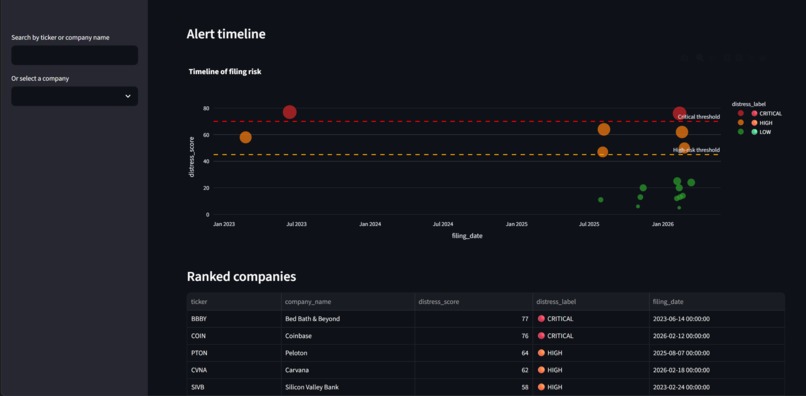Click the filing date 2026-02-18 cell
Viewport: 806px width, 396px height.
(717, 370)
